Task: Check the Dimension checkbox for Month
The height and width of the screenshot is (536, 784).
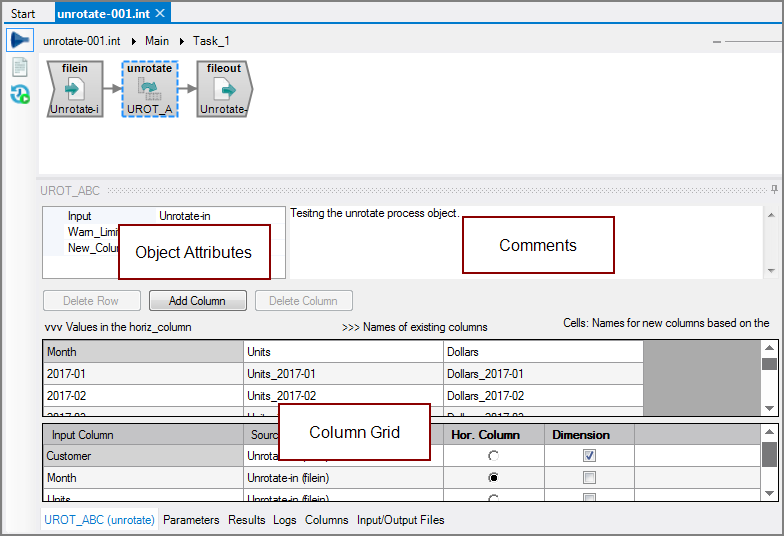Action: (589, 477)
